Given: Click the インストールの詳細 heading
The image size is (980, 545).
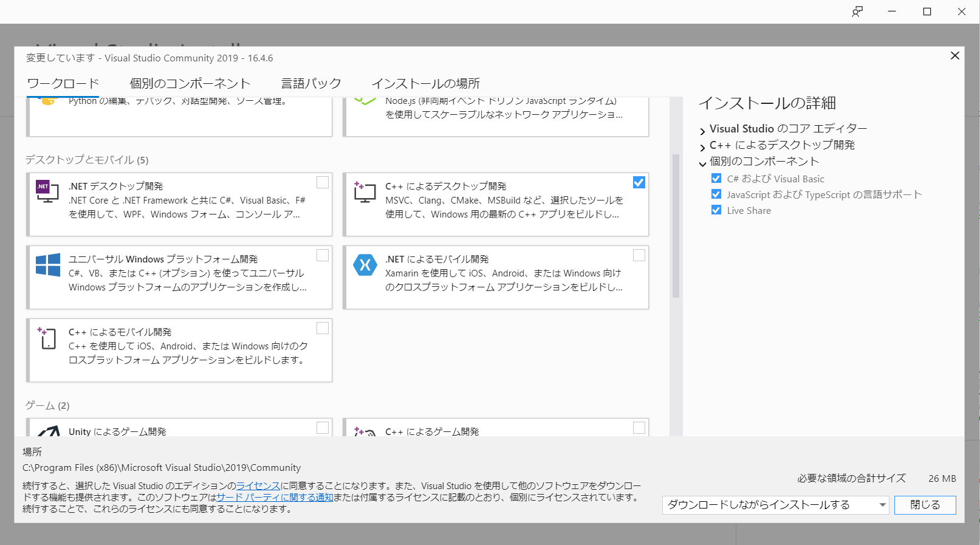Looking at the screenshot, I should click(767, 103).
